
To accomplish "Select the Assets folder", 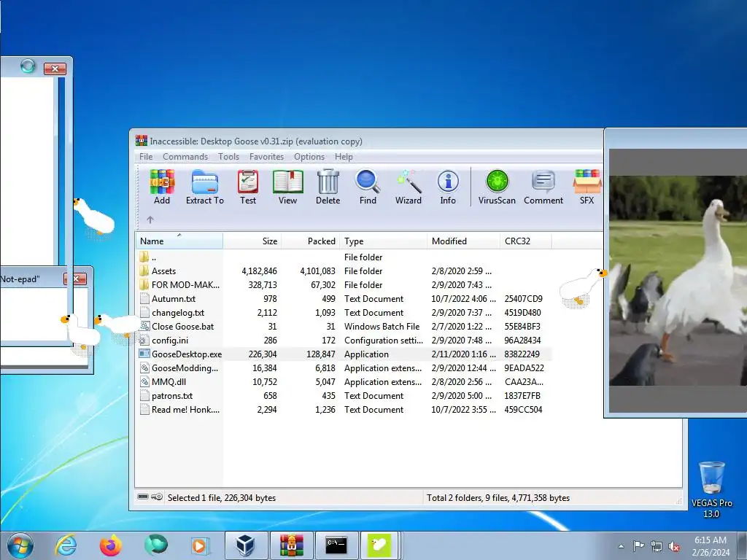I will click(x=344, y=271).
